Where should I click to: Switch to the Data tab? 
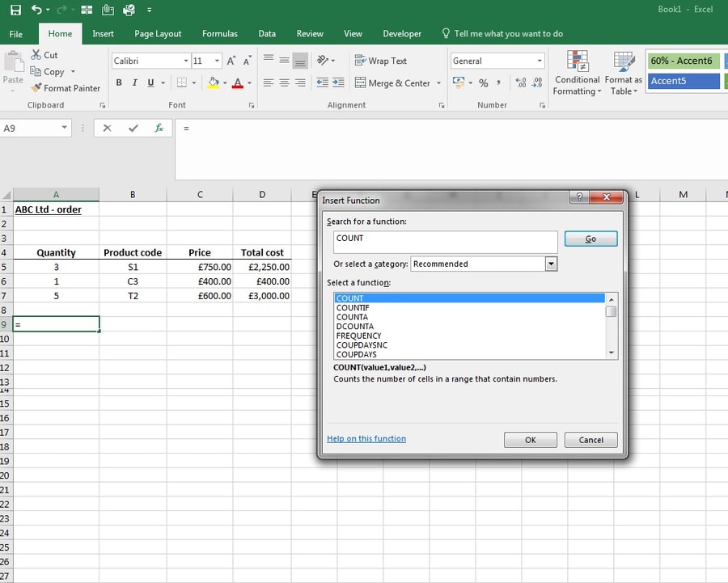267,34
